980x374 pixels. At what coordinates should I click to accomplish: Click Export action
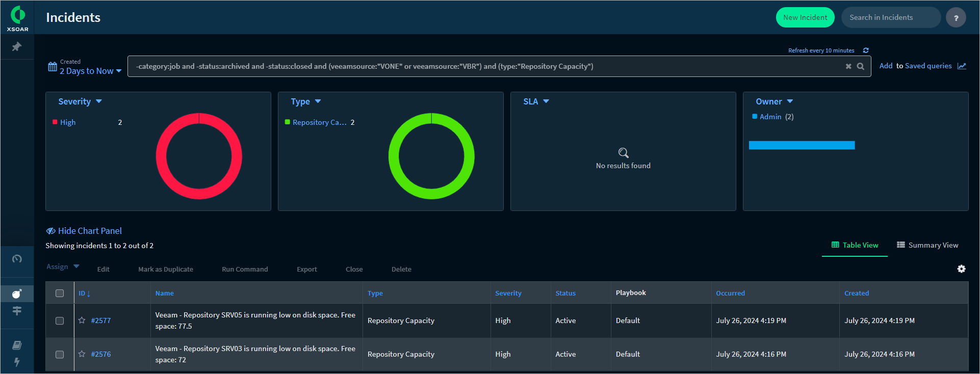(307, 269)
